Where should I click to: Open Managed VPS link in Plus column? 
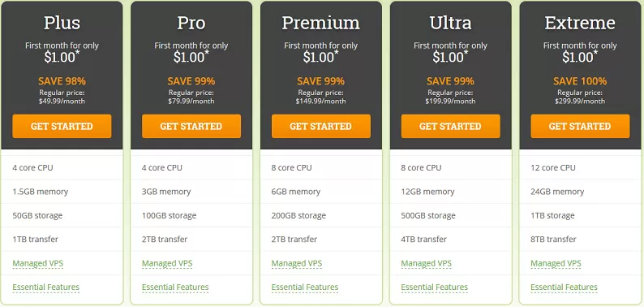tap(38, 263)
